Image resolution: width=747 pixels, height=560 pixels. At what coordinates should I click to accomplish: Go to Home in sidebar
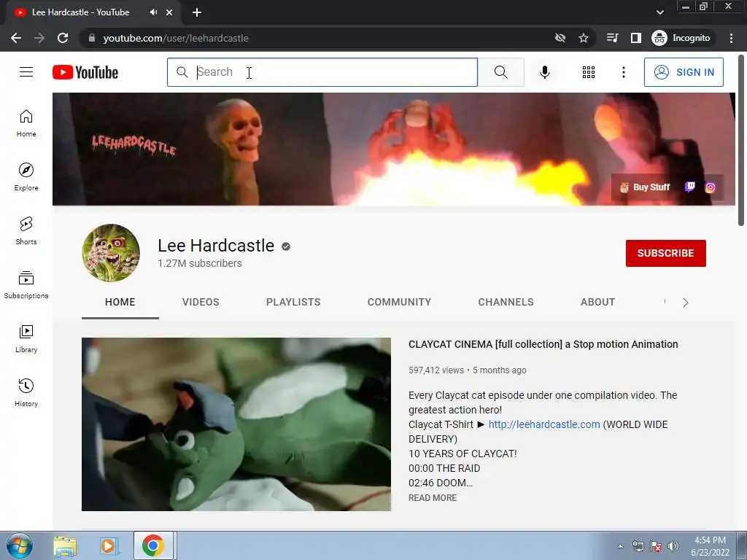point(26,123)
